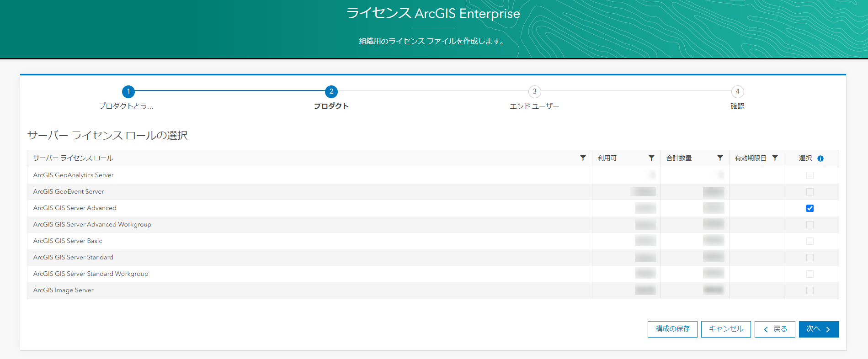Click the プロダクト step label
The image size is (868, 359).
[x=331, y=106]
